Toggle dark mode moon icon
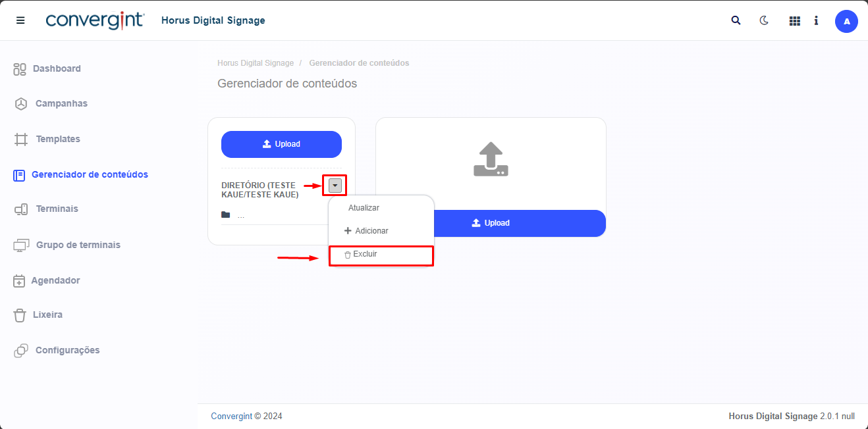The height and width of the screenshot is (429, 868). coord(764,20)
